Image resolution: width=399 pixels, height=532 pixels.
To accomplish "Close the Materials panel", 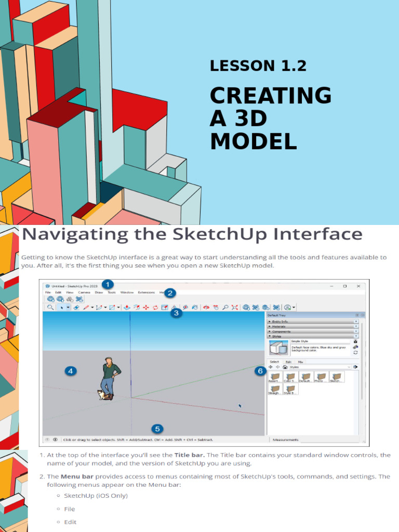I will point(356,326).
